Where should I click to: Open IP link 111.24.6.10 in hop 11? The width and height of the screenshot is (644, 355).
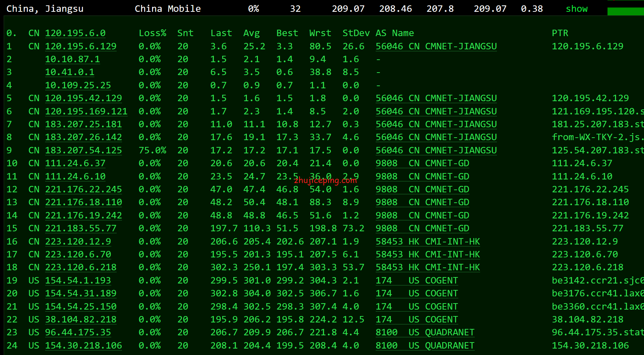coord(75,176)
